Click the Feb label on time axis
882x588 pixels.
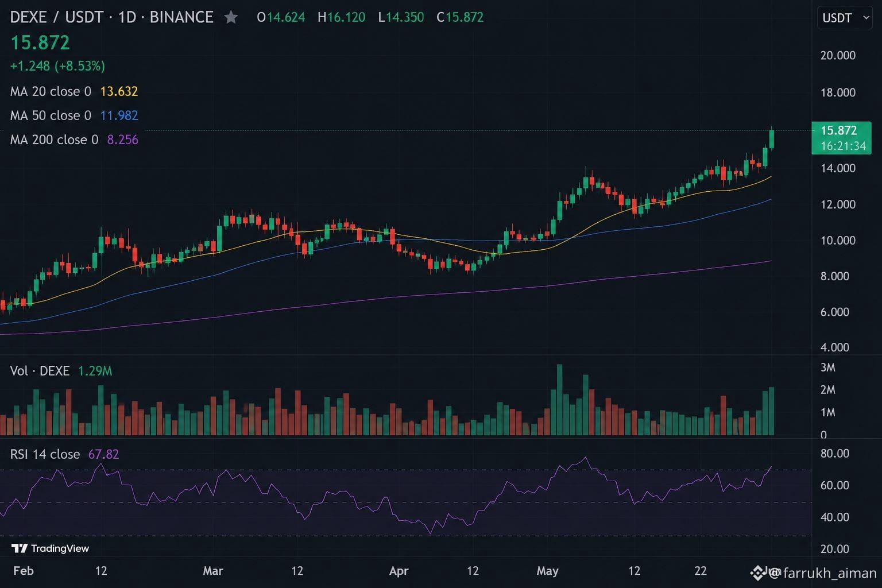pos(24,571)
